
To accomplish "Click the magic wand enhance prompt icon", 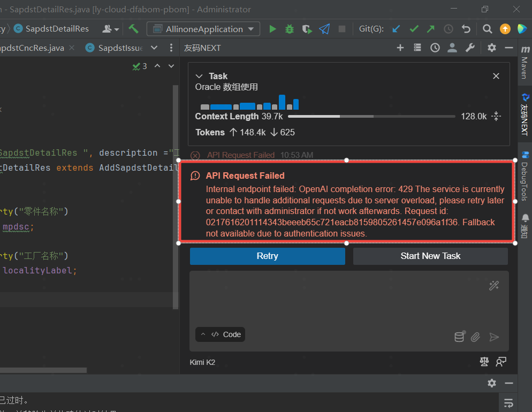I will (x=494, y=286).
